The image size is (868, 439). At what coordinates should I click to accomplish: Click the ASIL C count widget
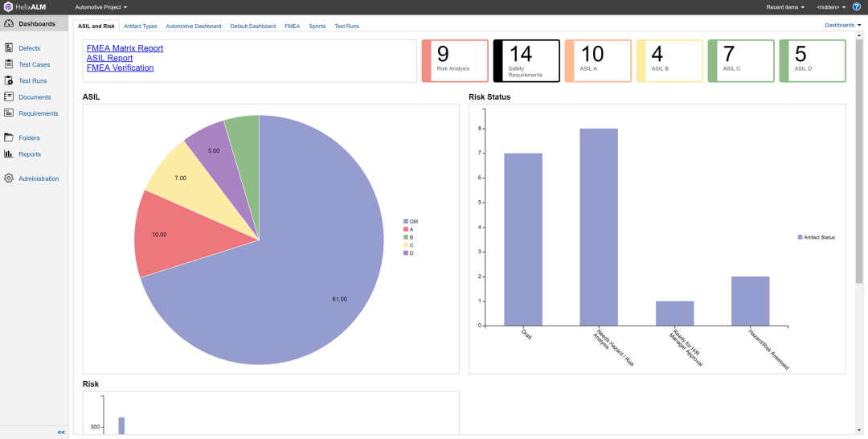(741, 61)
